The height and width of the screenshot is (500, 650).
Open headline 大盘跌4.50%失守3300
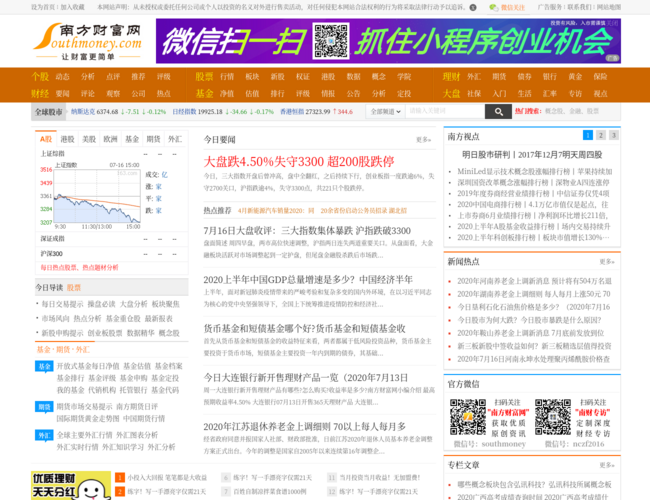[x=298, y=161]
